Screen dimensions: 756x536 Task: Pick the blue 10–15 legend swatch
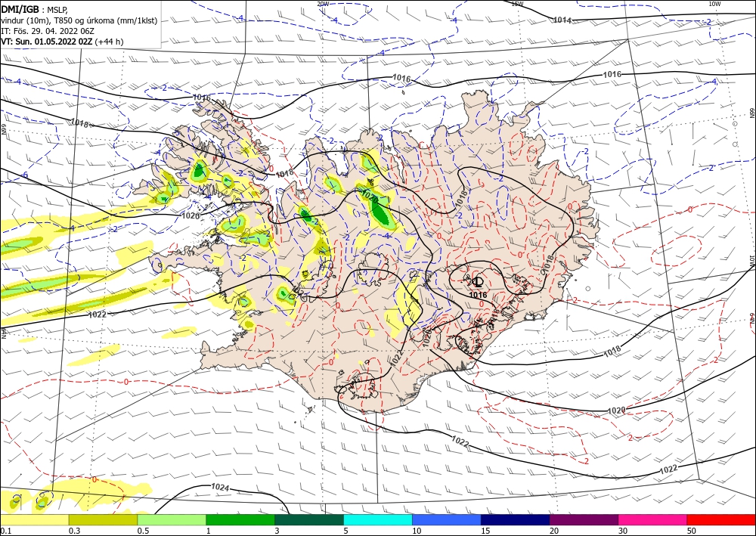pyautogui.click(x=447, y=519)
